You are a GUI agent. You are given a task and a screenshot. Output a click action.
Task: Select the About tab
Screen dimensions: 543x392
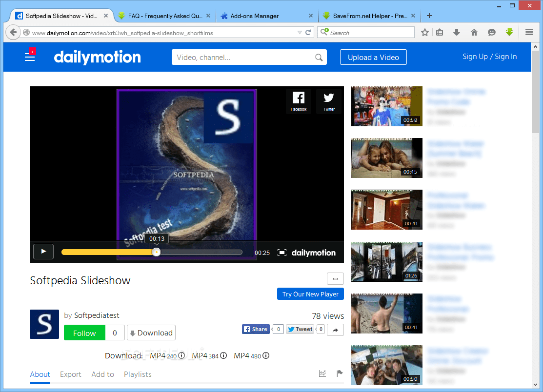pos(40,375)
